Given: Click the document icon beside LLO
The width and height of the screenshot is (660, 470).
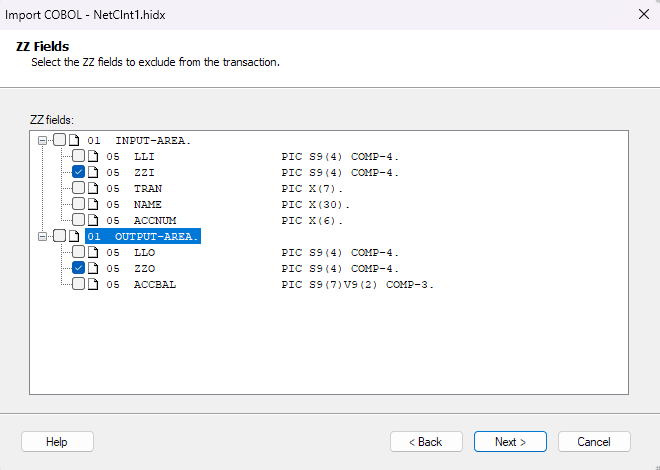Looking at the screenshot, I should coord(93,252).
